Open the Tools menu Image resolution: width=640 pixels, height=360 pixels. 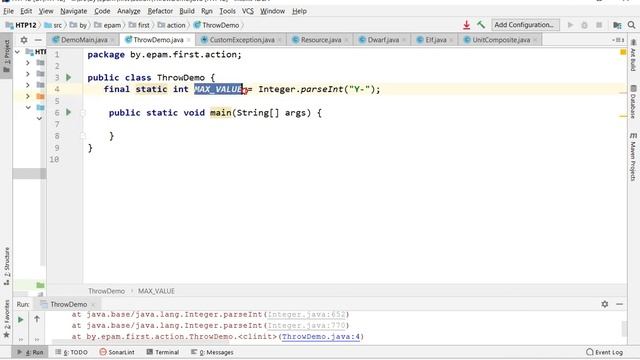pos(227,11)
